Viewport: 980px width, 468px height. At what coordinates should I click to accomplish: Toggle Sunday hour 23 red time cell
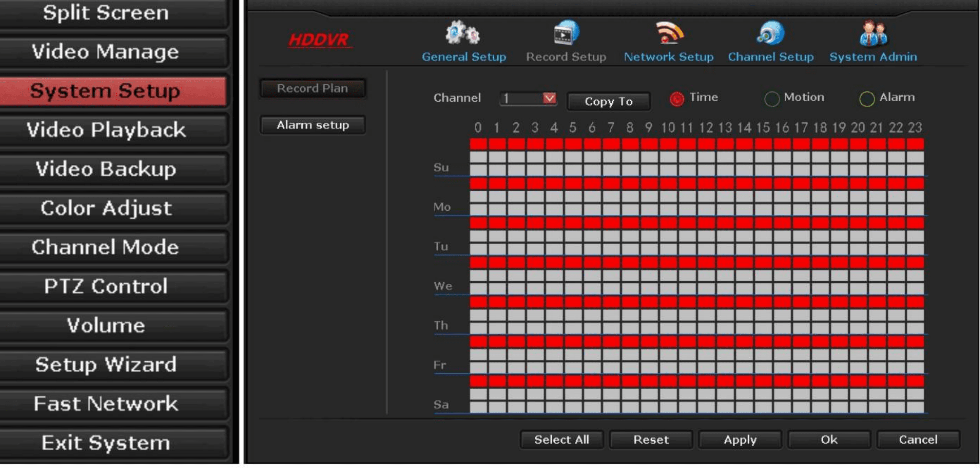(x=915, y=144)
